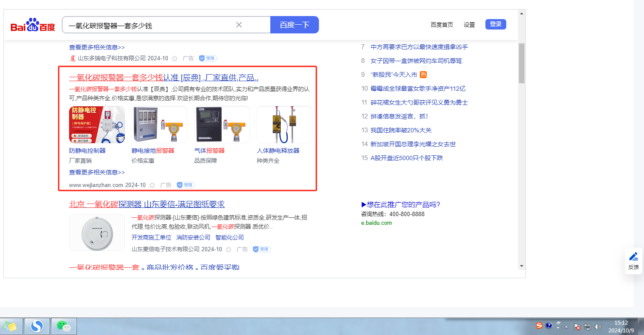Click the Baidu logo

tap(33, 25)
